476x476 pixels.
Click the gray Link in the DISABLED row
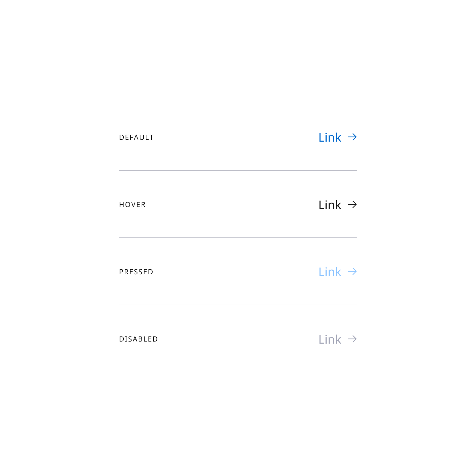[330, 339]
